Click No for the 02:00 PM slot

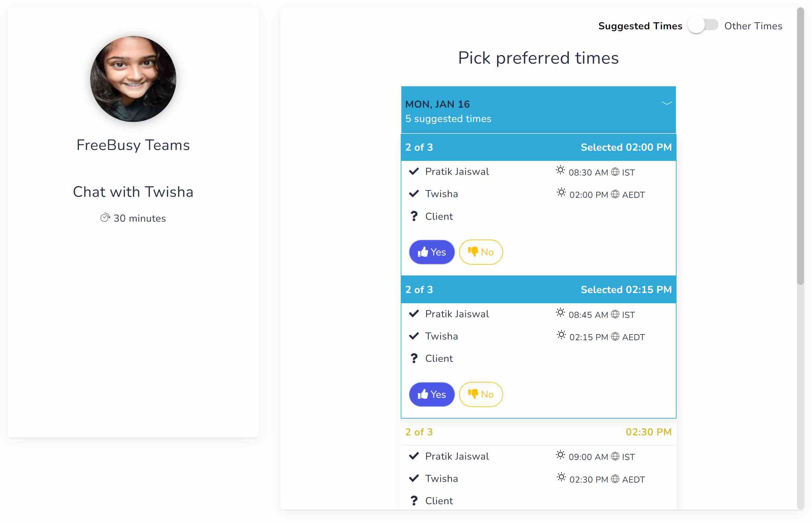pyautogui.click(x=480, y=252)
